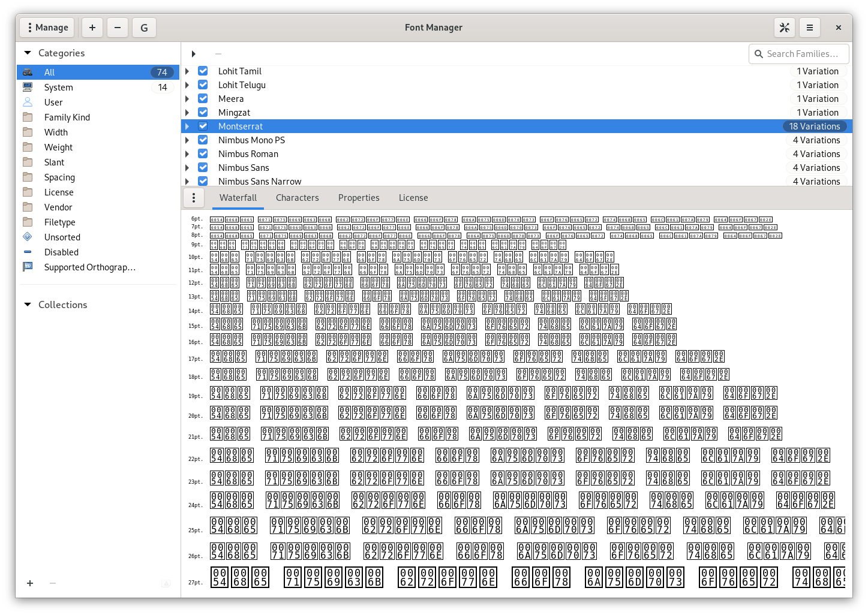The height and width of the screenshot is (615, 868).
Task: Uncheck the Meera font checkbox
Action: (x=203, y=98)
